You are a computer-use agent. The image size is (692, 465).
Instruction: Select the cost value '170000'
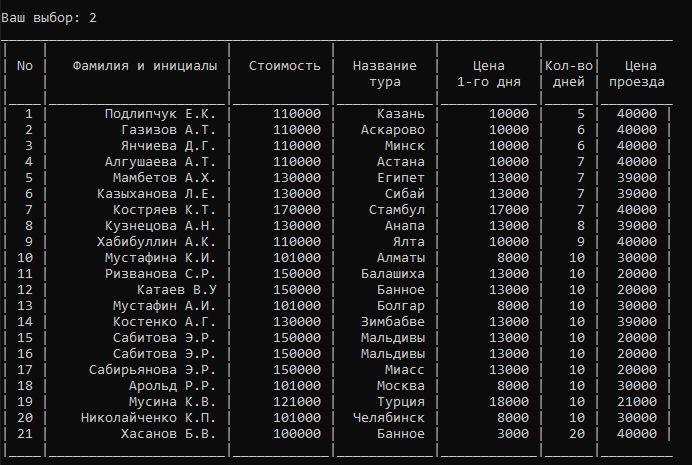[297, 210]
